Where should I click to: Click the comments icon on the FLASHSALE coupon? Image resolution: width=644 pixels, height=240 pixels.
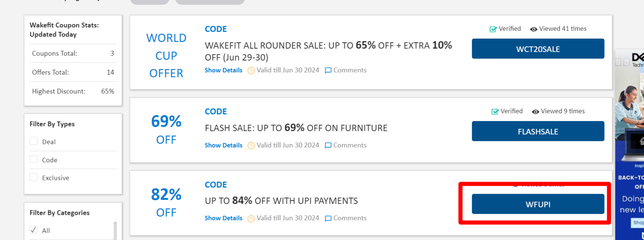click(328, 146)
